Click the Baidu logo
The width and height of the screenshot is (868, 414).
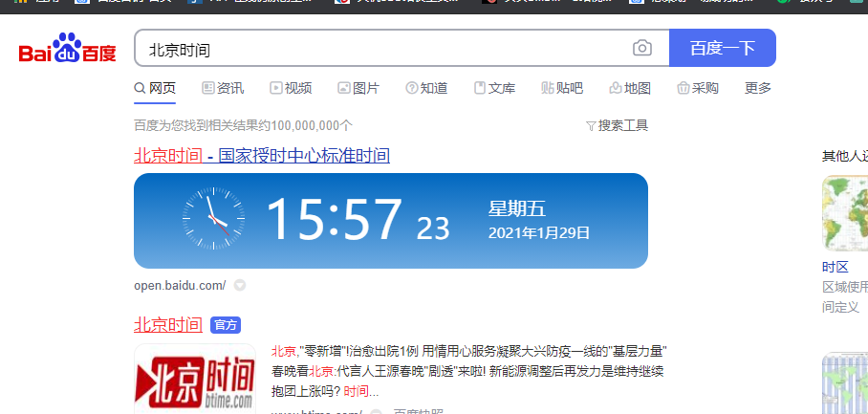[x=67, y=50]
